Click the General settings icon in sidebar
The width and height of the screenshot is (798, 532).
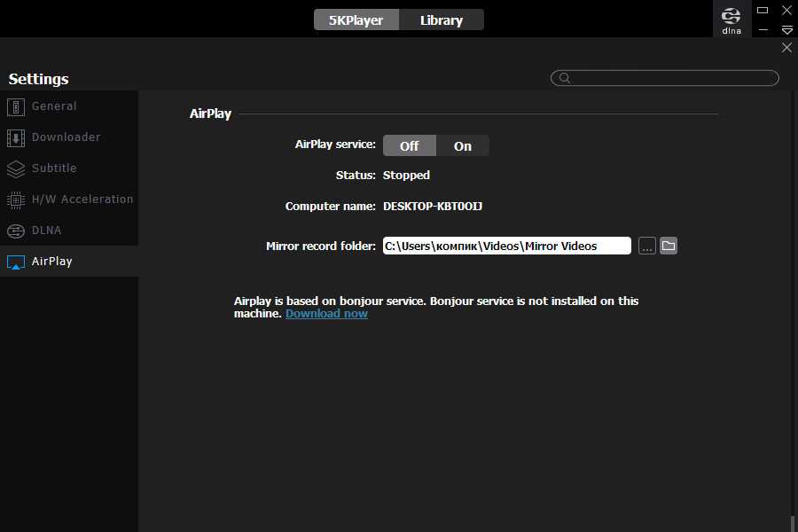(16, 107)
